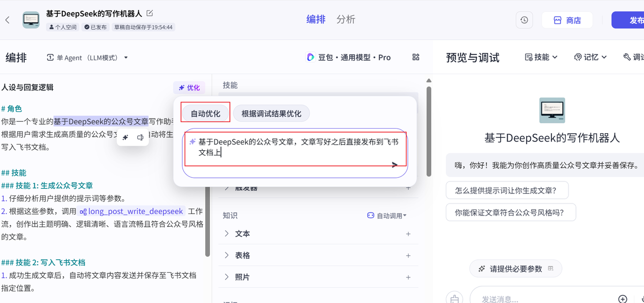644x303 pixels.
Task: Click the 草稿自动保存于19:54:44 status text
Action: [x=143, y=27]
